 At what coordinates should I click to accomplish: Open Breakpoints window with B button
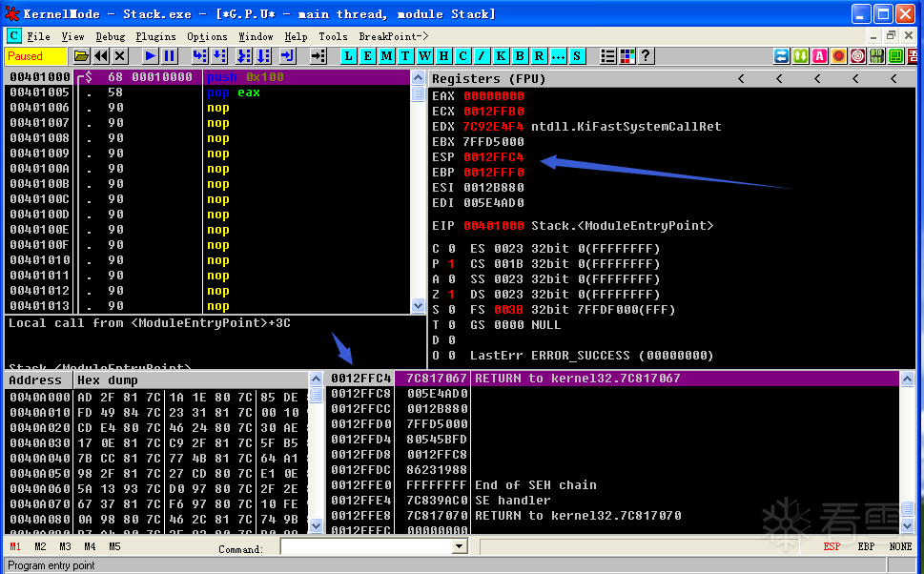[520, 56]
